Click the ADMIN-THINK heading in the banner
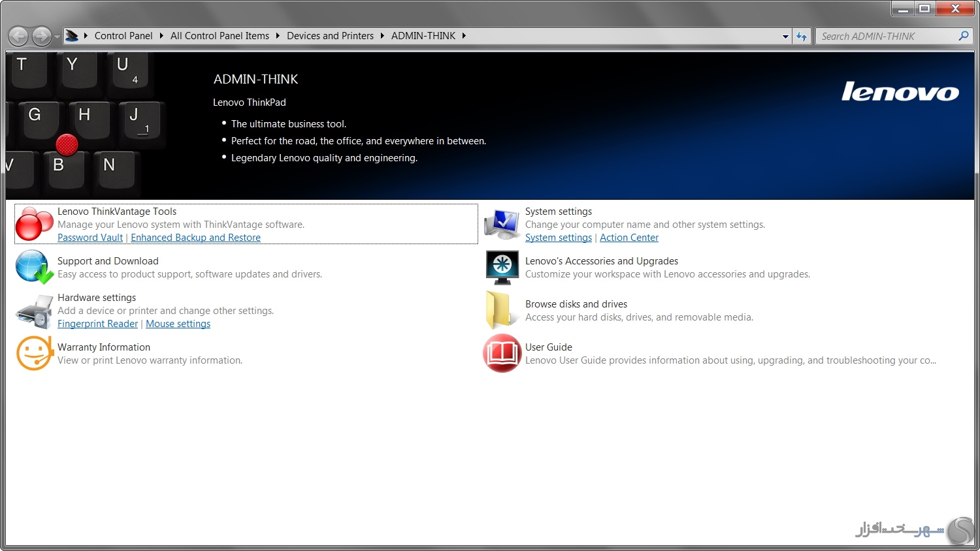Screen dimensions: 980x551 click(255, 79)
